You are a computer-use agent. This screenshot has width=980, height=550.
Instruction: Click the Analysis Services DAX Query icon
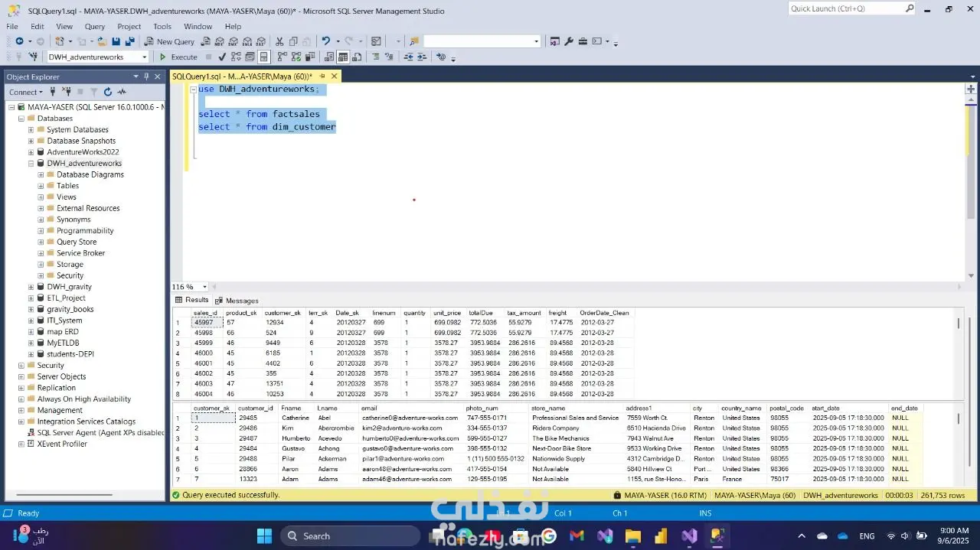tap(261, 41)
